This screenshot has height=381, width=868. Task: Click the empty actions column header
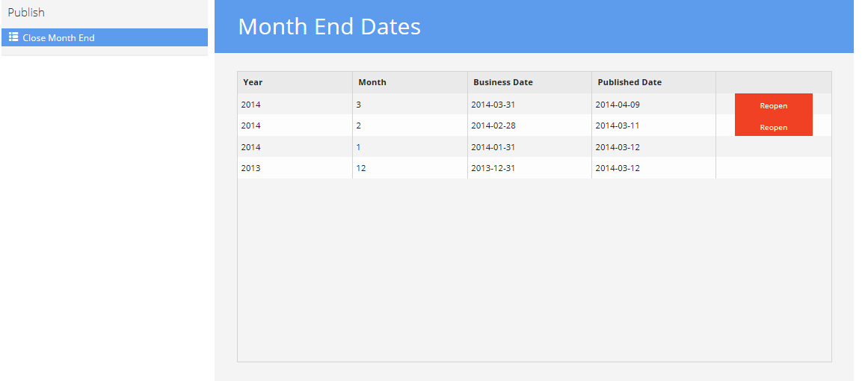point(773,82)
